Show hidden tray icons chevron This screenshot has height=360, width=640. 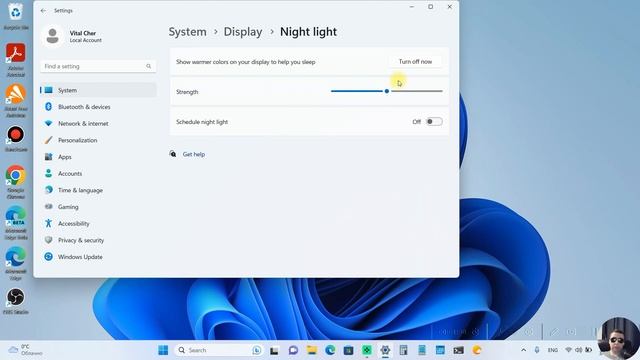(523, 350)
